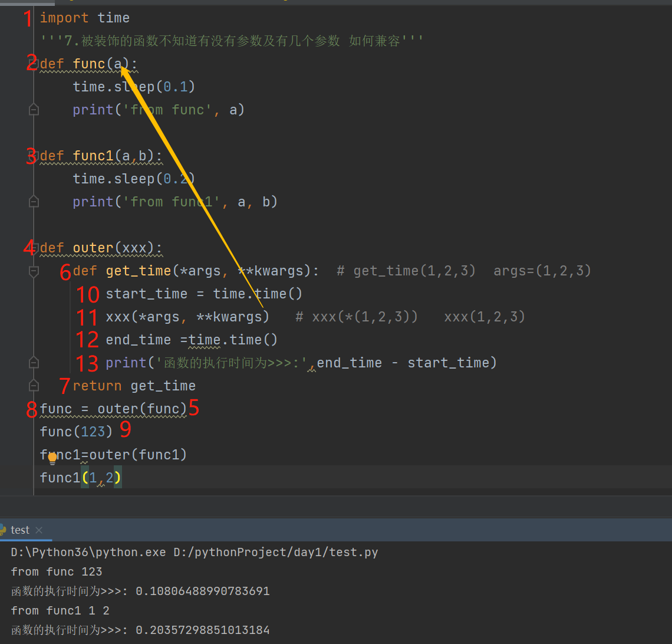Screen dimensions: 672x644
Task: Click 'def func1(a,b):' definition line
Action: (101, 156)
